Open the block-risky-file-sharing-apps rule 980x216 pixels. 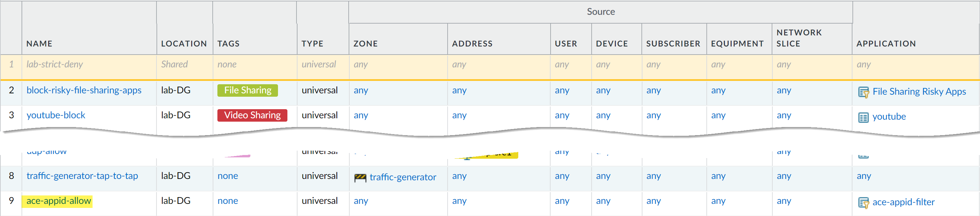pyautogui.click(x=84, y=90)
